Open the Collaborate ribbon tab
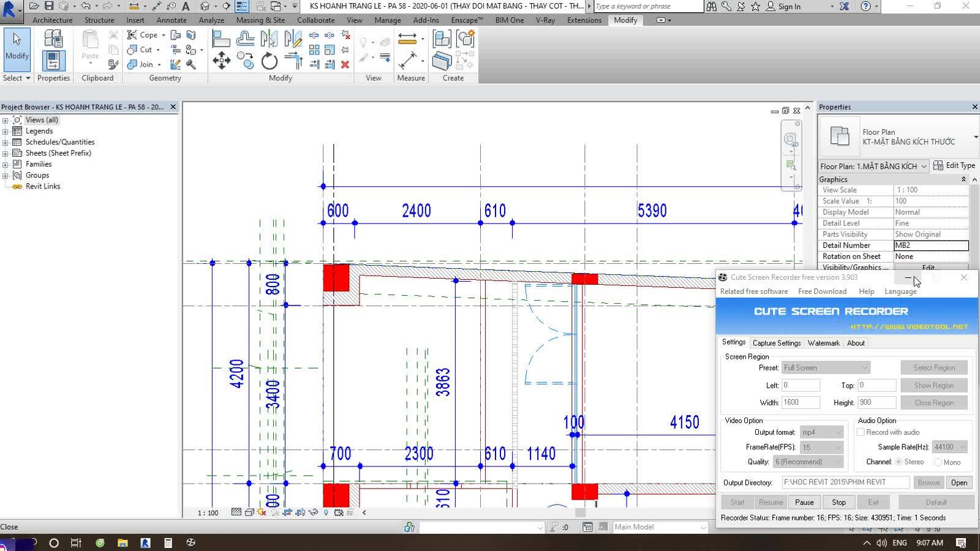 point(316,20)
